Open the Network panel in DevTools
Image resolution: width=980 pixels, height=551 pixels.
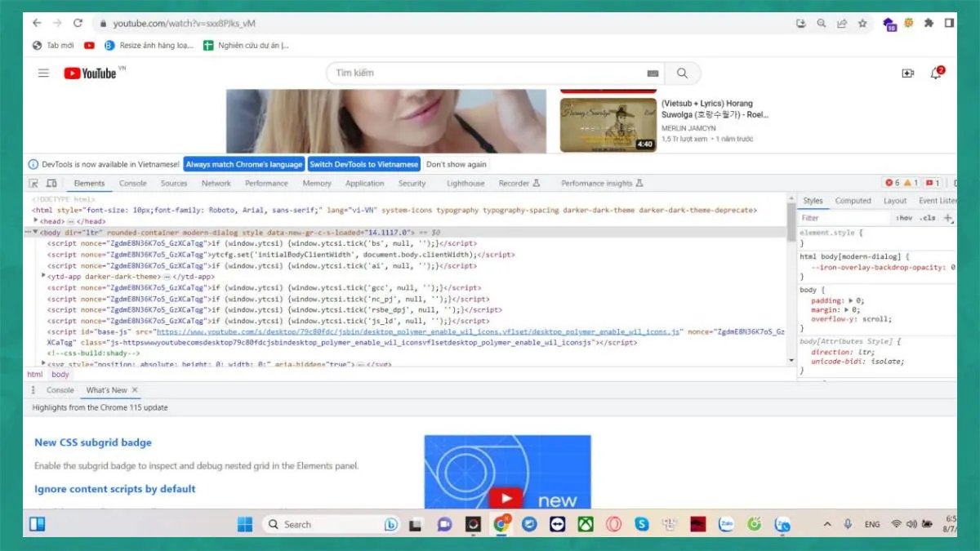pyautogui.click(x=216, y=183)
